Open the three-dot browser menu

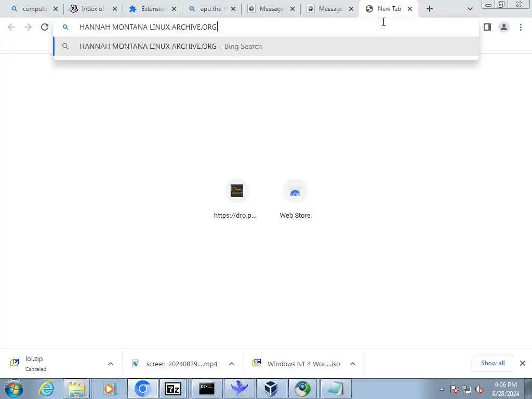[x=521, y=27]
